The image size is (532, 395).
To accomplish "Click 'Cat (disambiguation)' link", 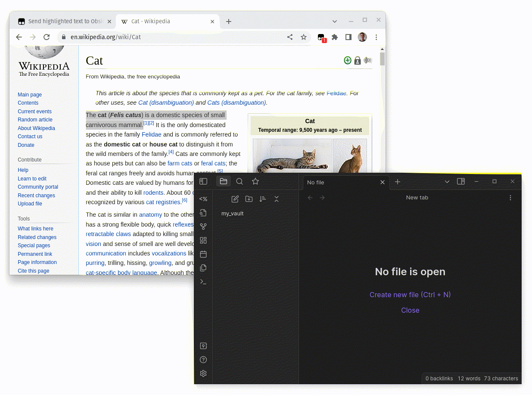I will tap(166, 103).
